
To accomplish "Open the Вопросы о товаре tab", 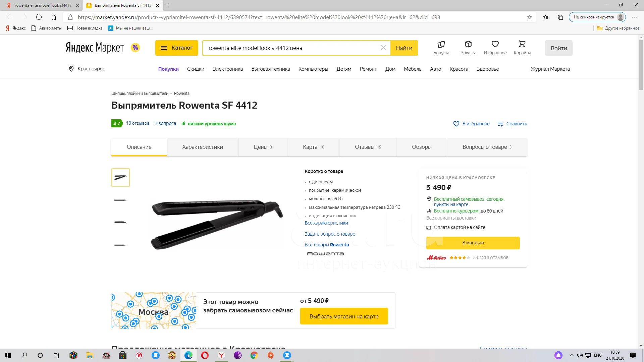I will pyautogui.click(x=487, y=147).
